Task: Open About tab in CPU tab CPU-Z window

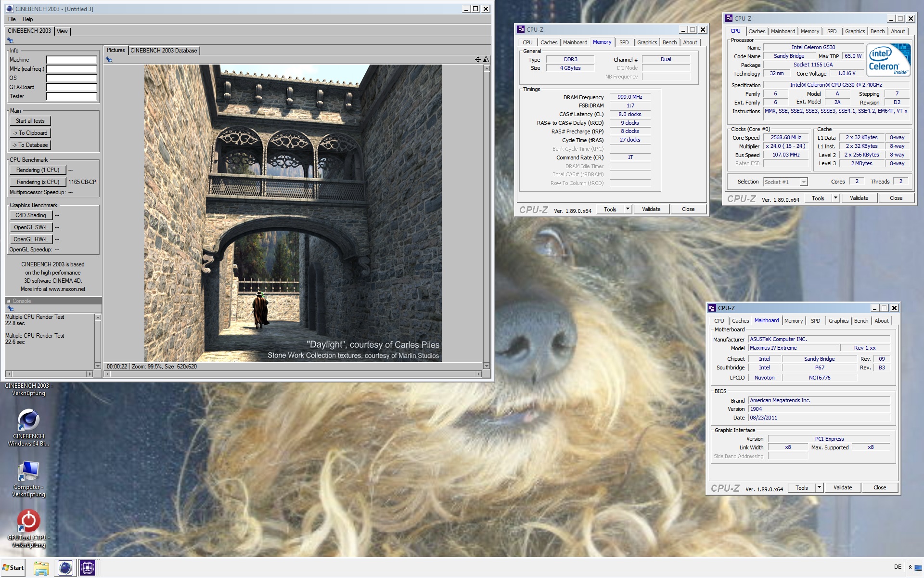Action: click(x=898, y=31)
